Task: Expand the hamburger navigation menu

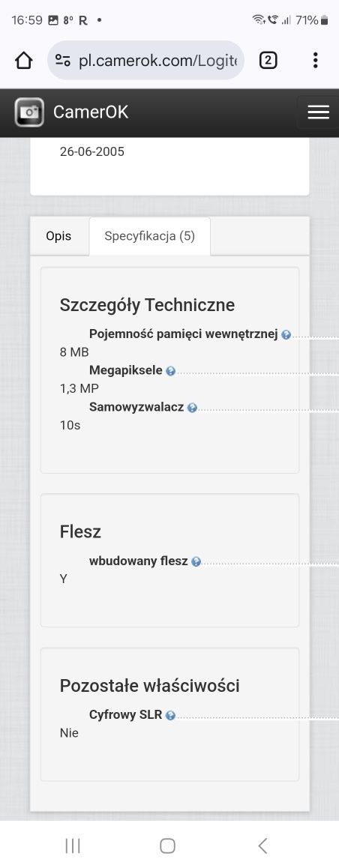Action: click(x=319, y=112)
